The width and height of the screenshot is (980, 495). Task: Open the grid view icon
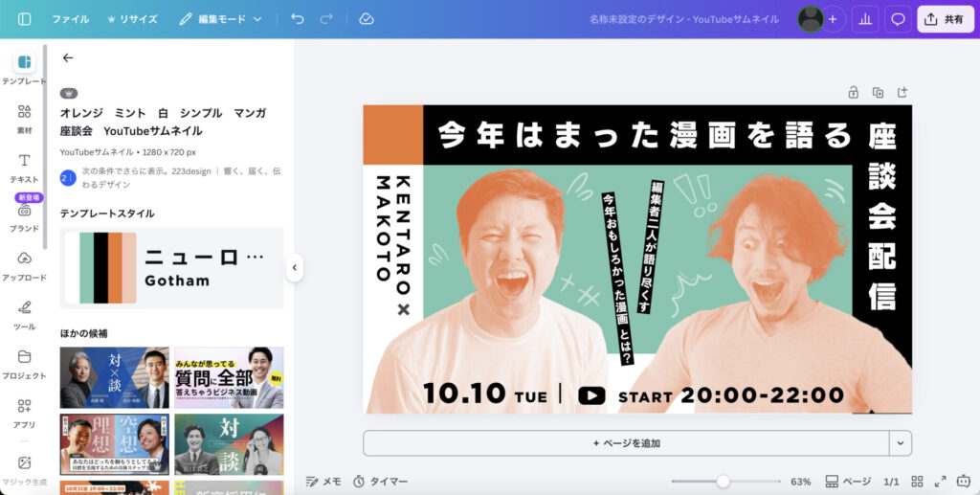coord(918,482)
